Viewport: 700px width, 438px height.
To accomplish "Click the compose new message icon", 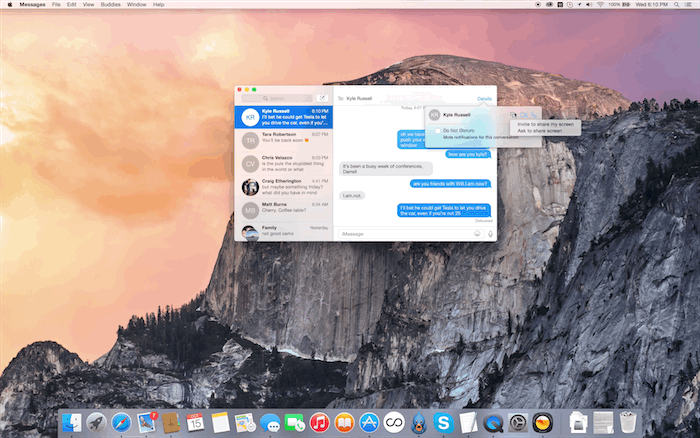I will [x=322, y=98].
